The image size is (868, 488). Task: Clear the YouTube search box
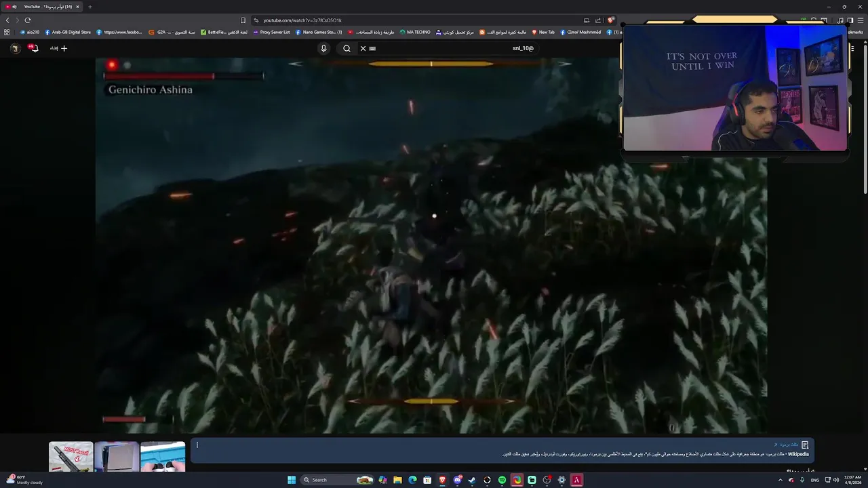[x=363, y=48]
